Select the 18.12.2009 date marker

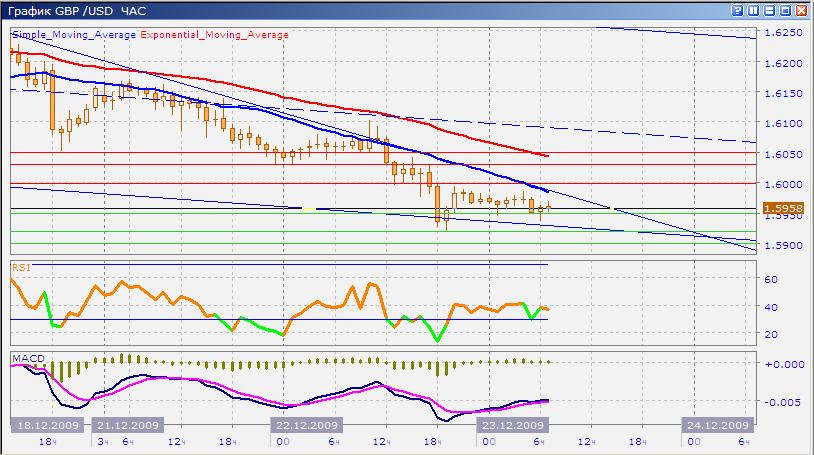click(44, 424)
